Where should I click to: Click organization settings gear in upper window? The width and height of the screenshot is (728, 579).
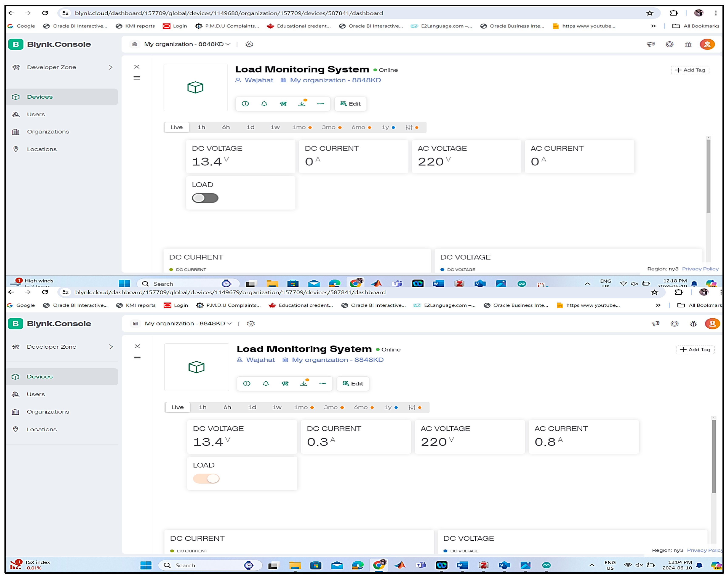[x=249, y=44]
